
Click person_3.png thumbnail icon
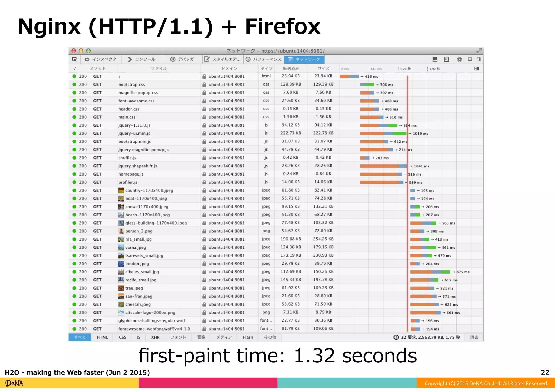(121, 231)
